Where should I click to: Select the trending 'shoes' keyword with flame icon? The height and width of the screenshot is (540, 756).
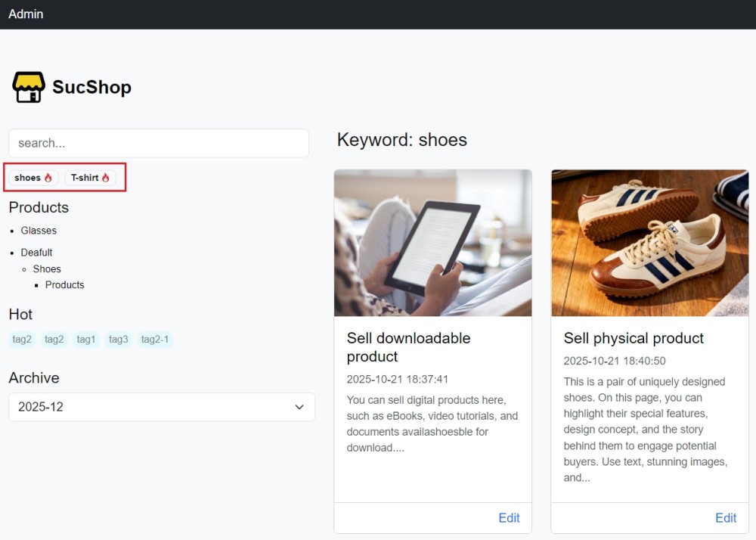(33, 178)
